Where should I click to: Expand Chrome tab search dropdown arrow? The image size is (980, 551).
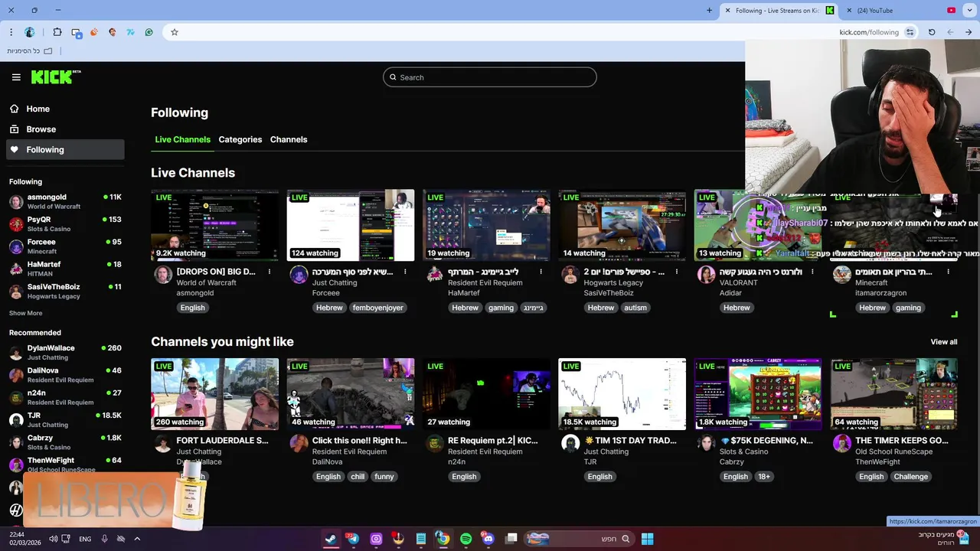(x=969, y=11)
